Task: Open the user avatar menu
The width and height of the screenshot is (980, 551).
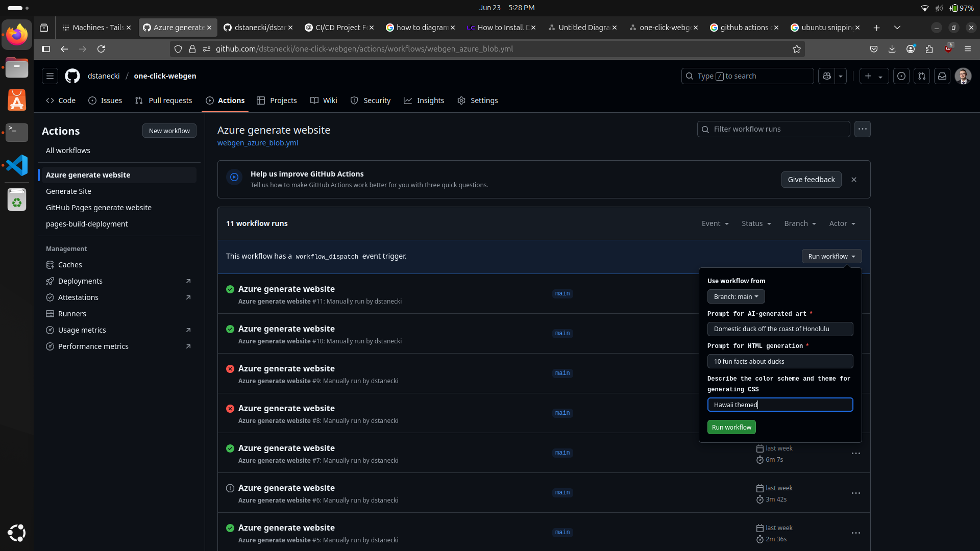Action: pos(963,76)
